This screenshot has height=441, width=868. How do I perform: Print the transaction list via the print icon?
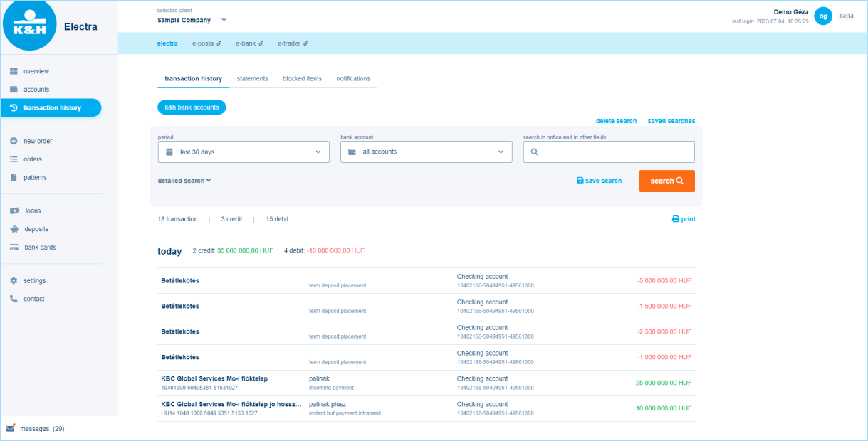tap(675, 218)
